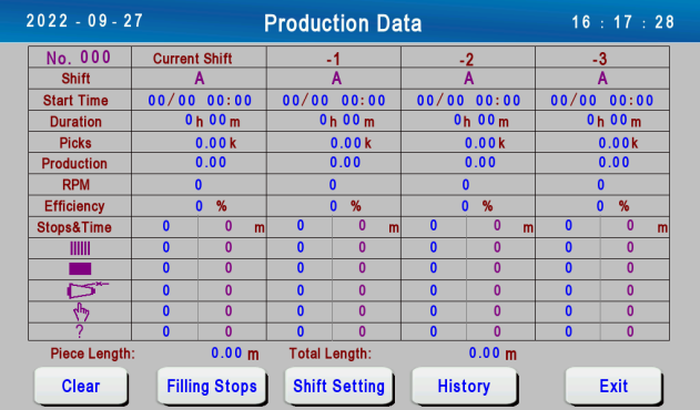Select the -3 shift column header
The image size is (700, 410).
(x=600, y=59)
